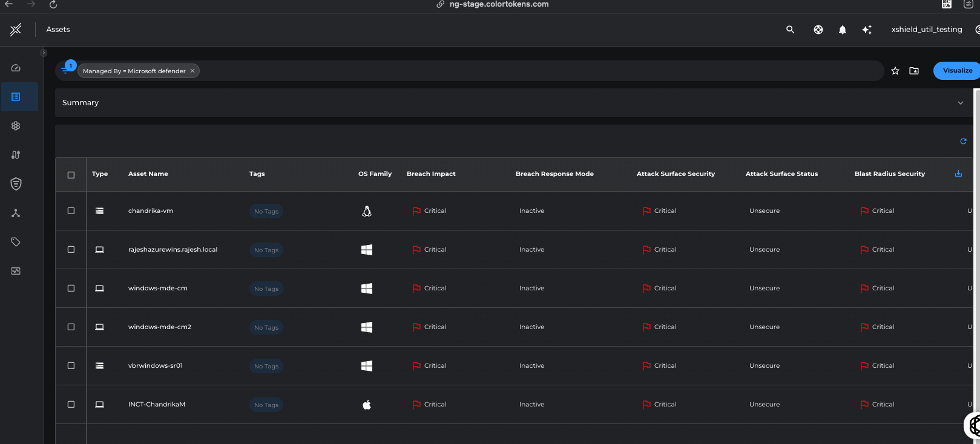
Task: Save filter with the star icon
Action: coord(895,71)
